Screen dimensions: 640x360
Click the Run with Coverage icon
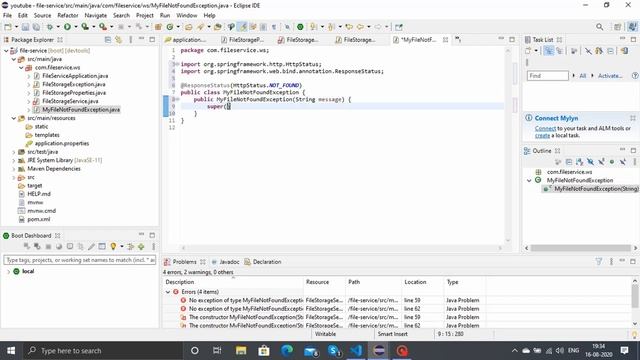(85, 27)
